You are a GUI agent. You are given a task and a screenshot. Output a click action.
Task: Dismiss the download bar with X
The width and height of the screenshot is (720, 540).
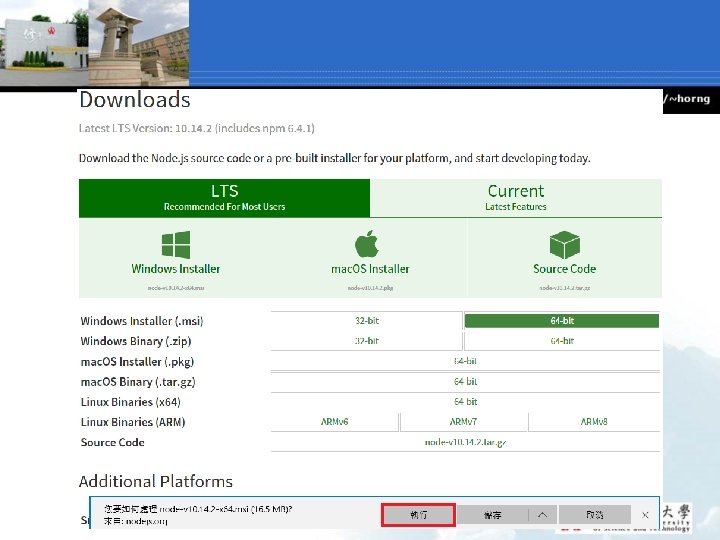click(x=645, y=515)
